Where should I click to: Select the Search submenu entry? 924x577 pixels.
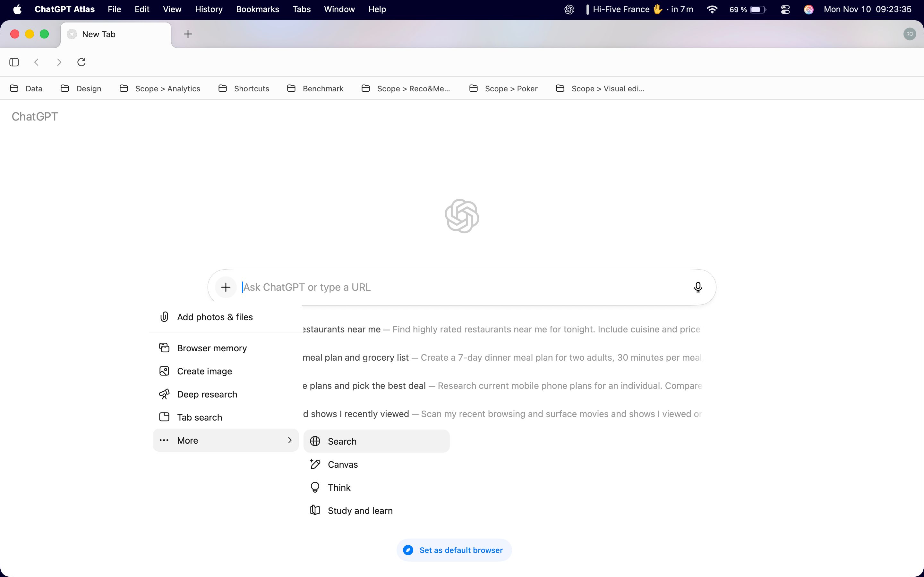(x=342, y=441)
